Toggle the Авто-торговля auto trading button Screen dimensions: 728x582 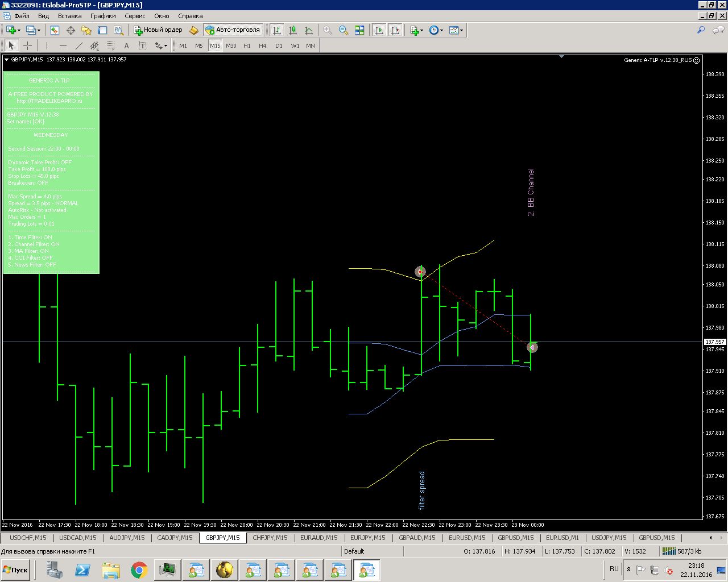coord(233,30)
